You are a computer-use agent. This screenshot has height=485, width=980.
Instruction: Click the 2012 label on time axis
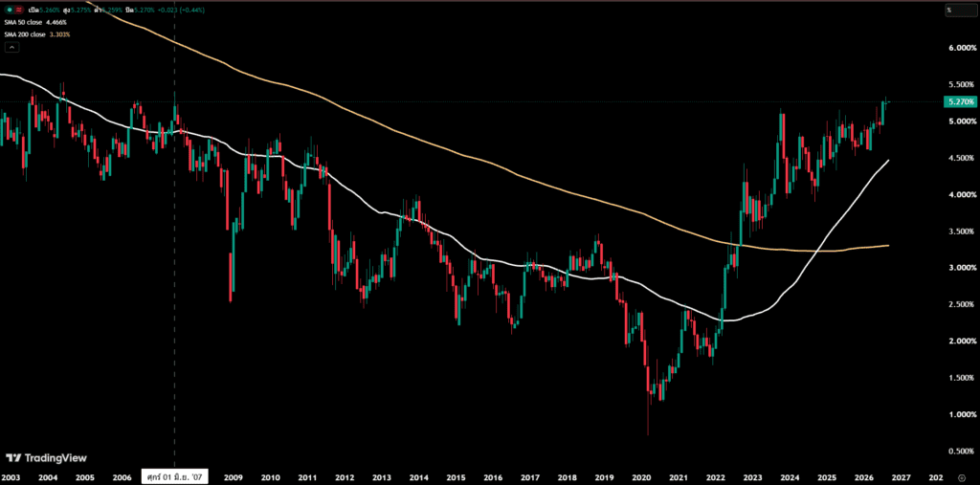tap(345, 477)
